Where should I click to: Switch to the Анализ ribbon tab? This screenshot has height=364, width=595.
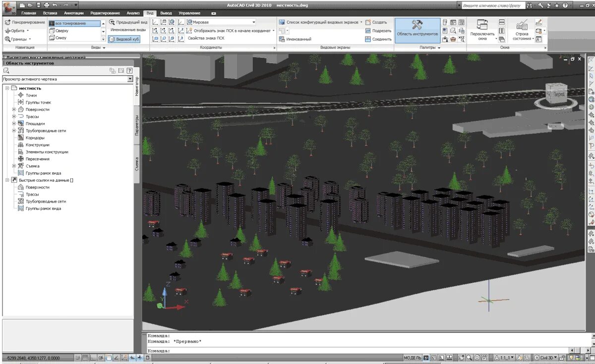[x=133, y=13]
